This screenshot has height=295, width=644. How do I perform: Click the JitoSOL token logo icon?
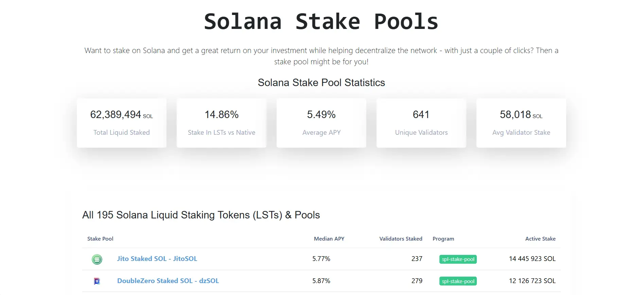(x=97, y=259)
